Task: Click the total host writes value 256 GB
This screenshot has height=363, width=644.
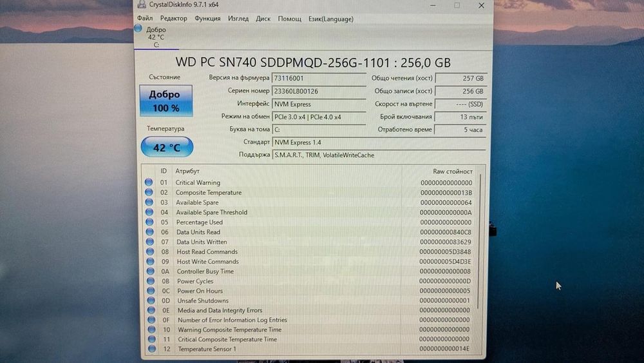Action: (x=460, y=91)
